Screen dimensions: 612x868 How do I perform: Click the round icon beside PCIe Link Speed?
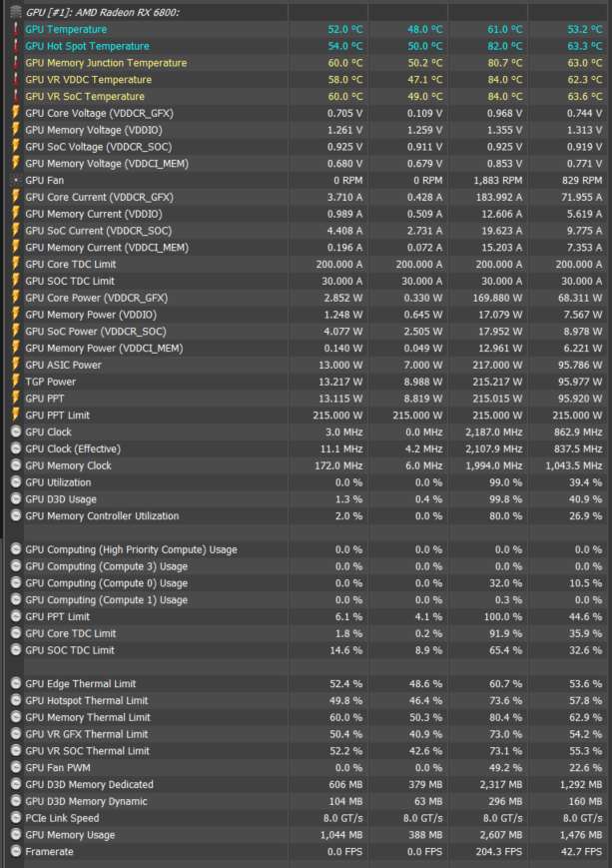16,818
